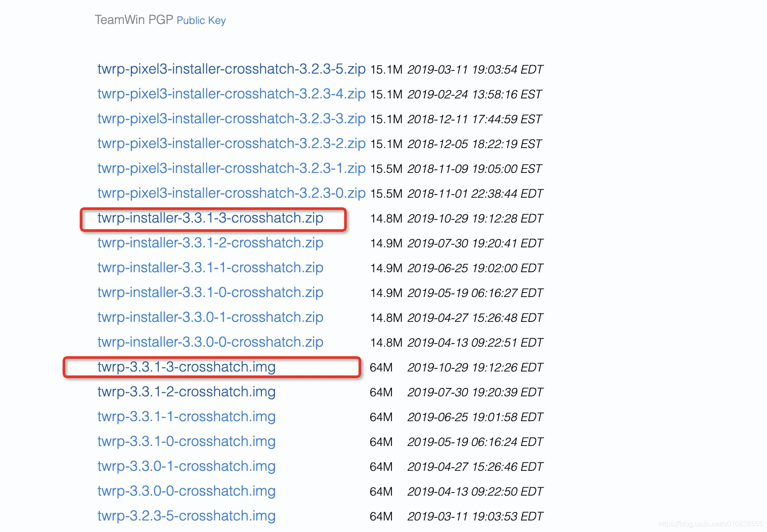Open twrp-3.3.1-3-crosshatch.img image link

186,367
